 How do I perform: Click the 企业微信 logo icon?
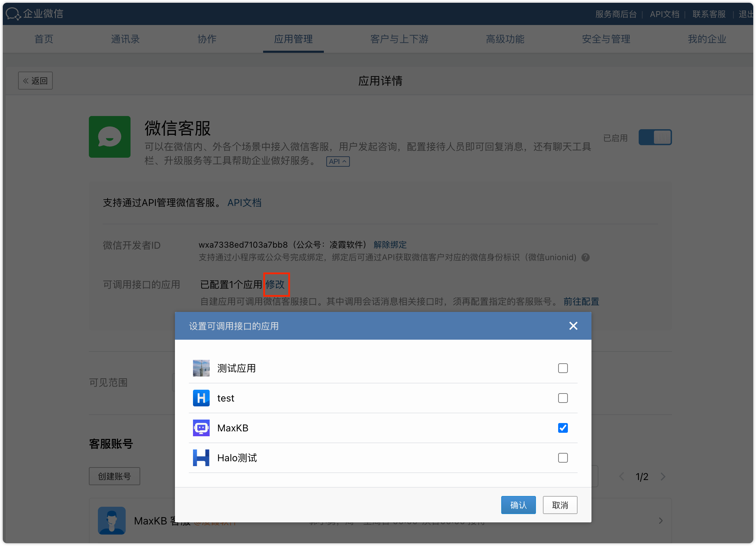(x=13, y=14)
